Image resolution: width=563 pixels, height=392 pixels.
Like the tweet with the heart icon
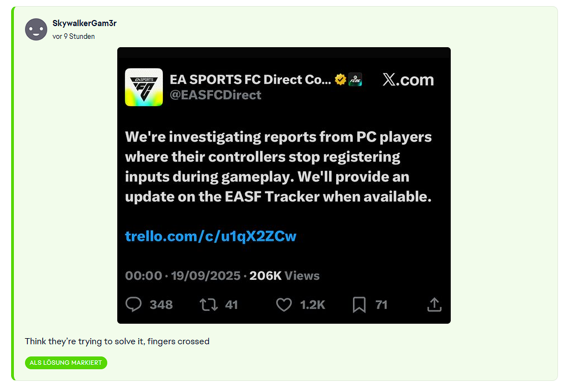[x=284, y=304]
